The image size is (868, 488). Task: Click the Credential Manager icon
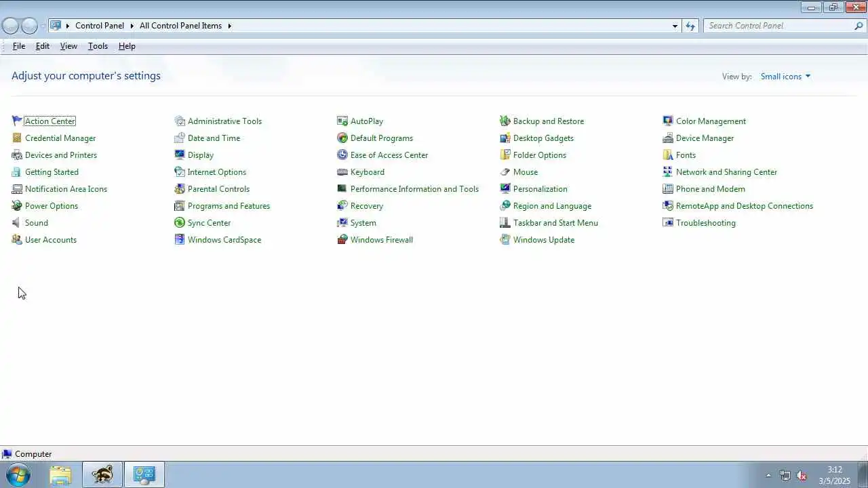click(17, 138)
